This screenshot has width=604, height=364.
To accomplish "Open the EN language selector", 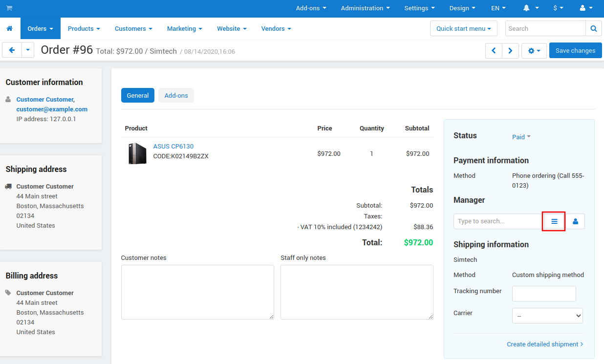I will point(498,8).
